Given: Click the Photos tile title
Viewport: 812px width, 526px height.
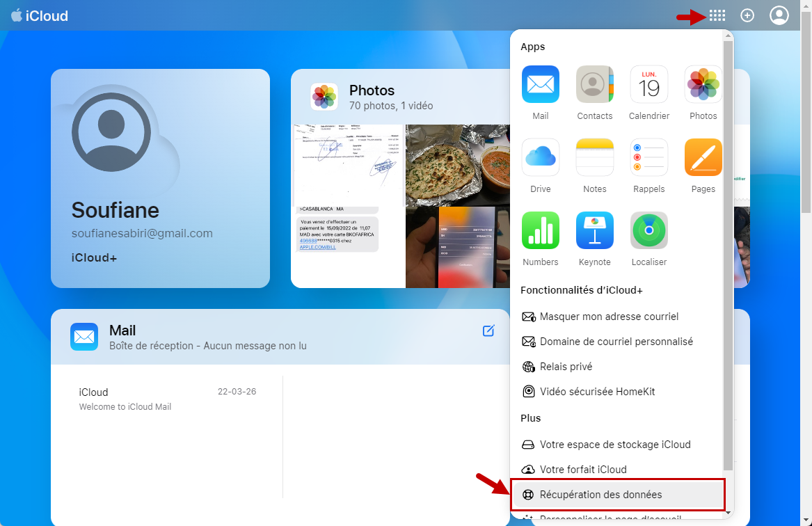Looking at the screenshot, I should (372, 90).
